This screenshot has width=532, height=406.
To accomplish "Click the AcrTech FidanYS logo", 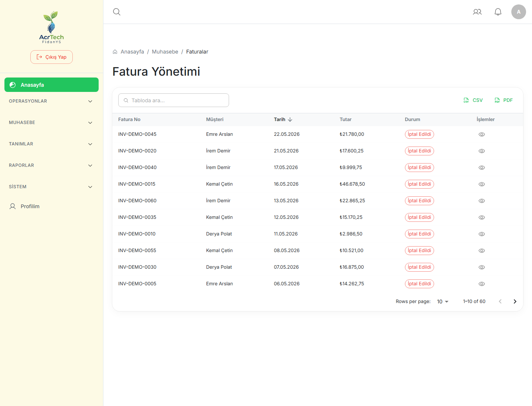I will click(x=51, y=27).
